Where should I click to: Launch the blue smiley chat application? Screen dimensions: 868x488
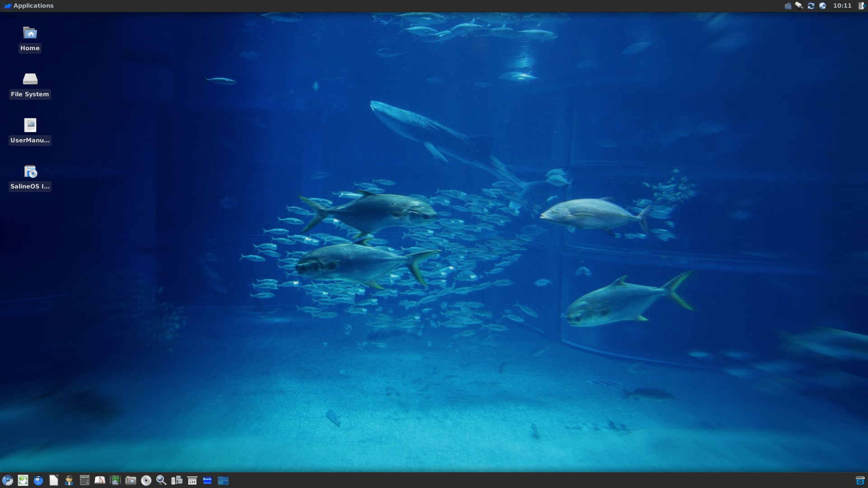(38, 480)
